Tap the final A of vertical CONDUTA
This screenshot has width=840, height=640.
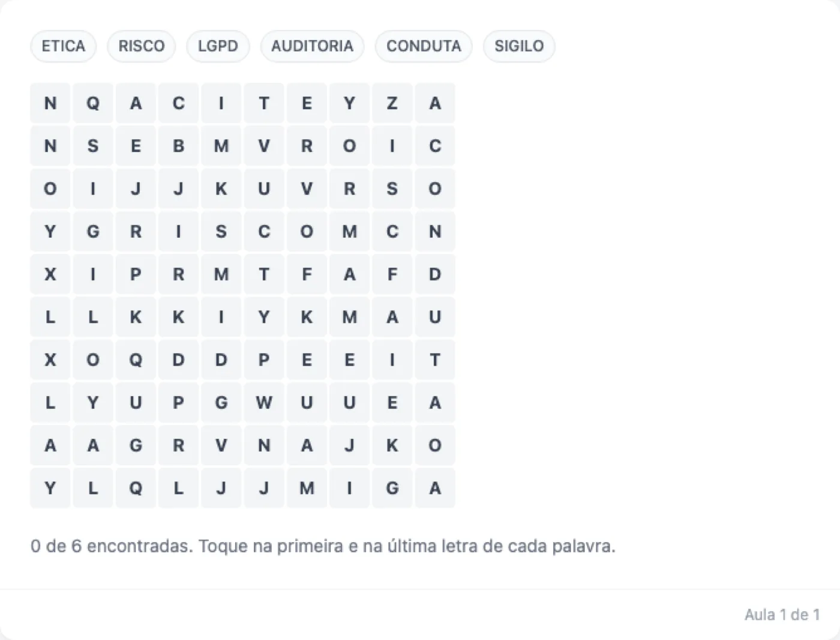click(x=435, y=402)
